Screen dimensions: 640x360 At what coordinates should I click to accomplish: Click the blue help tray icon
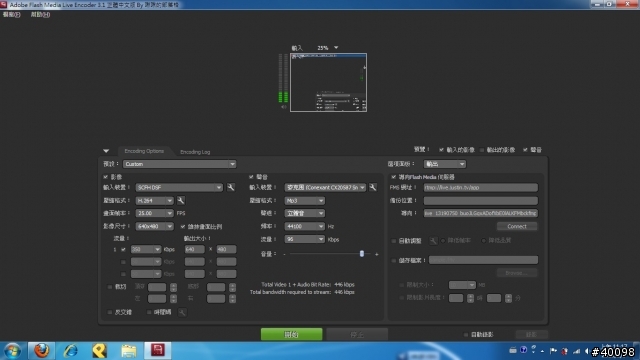point(524,350)
